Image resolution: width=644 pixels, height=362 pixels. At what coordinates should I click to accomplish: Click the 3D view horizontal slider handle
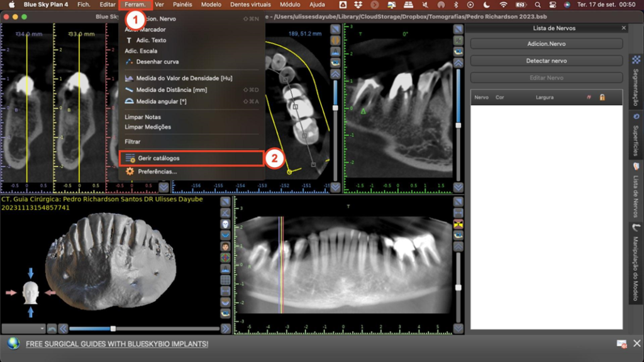[x=113, y=328]
